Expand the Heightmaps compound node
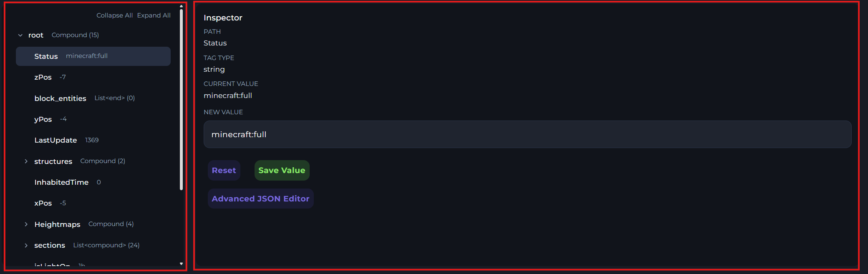Image resolution: width=868 pixels, height=274 pixels. [26, 224]
